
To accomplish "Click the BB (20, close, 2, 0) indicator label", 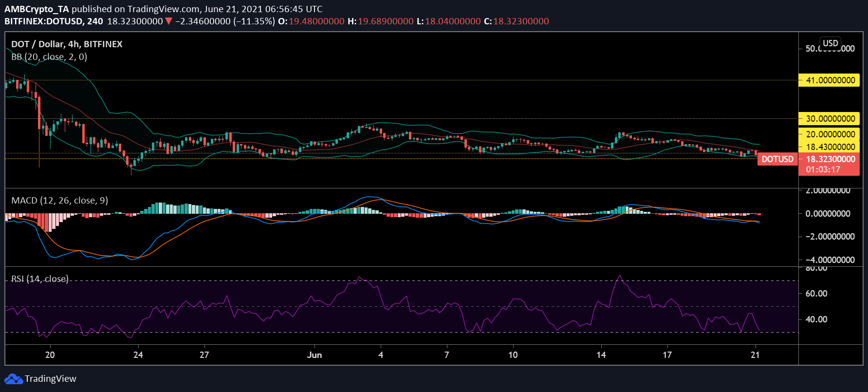I will pyautogui.click(x=49, y=56).
